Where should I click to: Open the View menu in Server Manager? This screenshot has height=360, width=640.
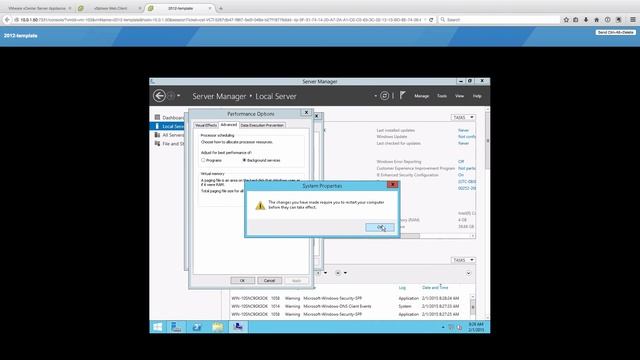tap(460, 96)
